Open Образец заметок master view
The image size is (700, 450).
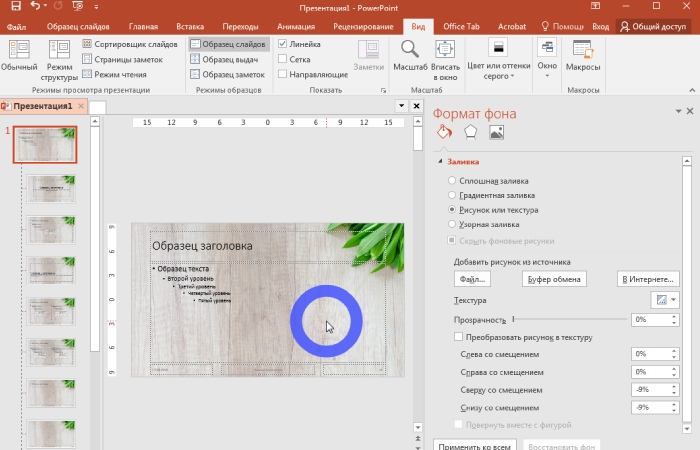(x=228, y=75)
